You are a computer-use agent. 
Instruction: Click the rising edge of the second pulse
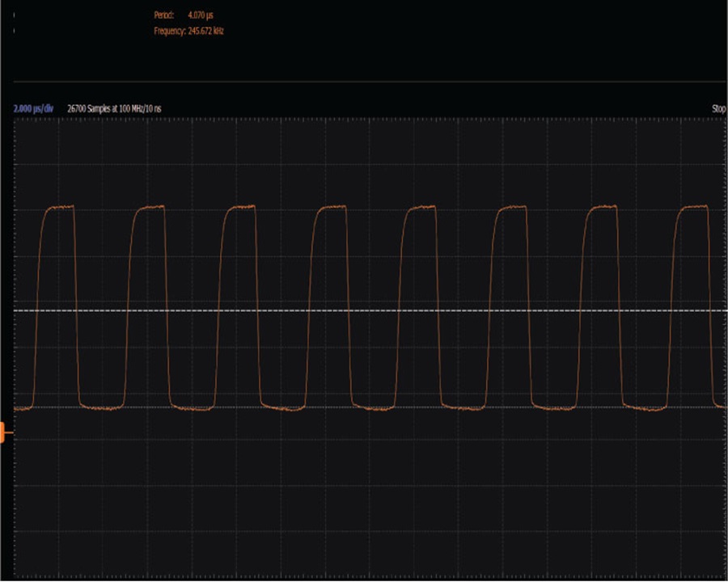coord(129,306)
